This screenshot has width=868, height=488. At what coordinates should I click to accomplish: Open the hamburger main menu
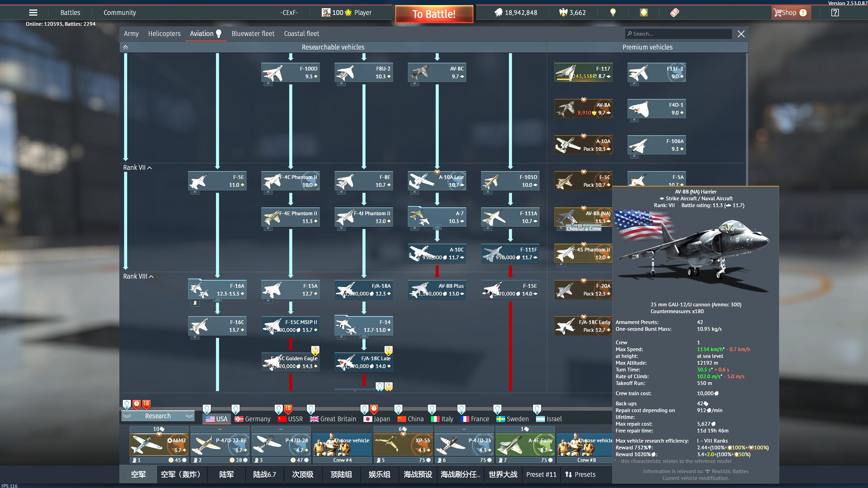(33, 13)
